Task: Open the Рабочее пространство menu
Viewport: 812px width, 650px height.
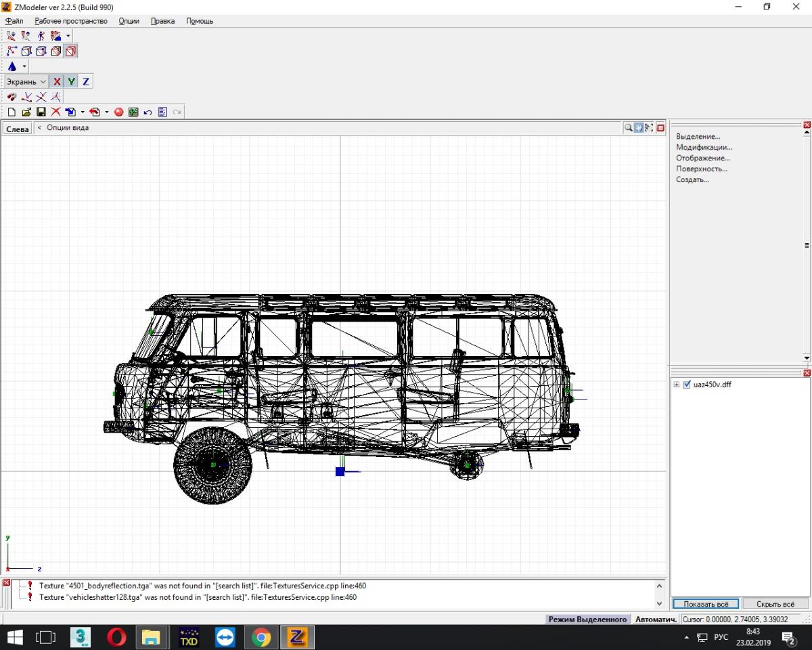Action: [x=71, y=21]
